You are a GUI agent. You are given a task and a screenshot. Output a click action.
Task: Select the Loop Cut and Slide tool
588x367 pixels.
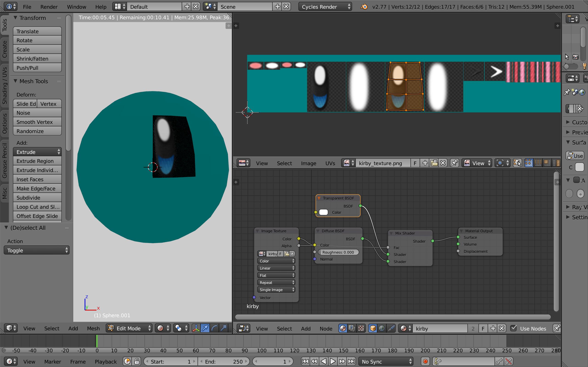(37, 207)
